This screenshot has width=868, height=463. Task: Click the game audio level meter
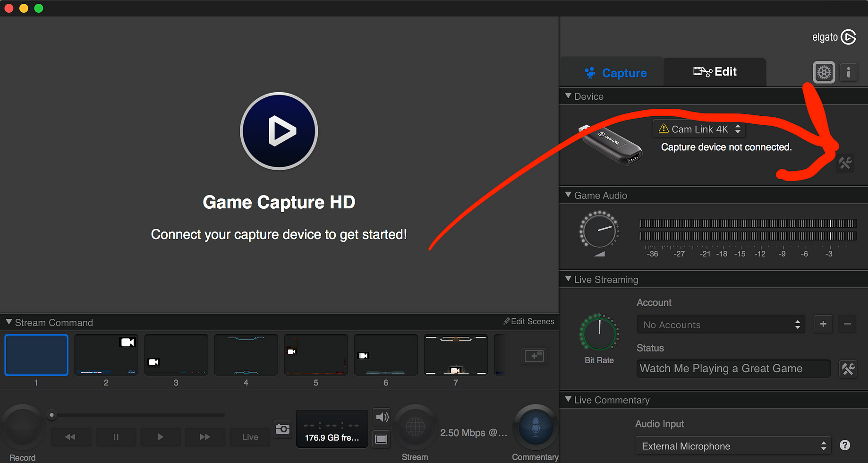point(748,230)
